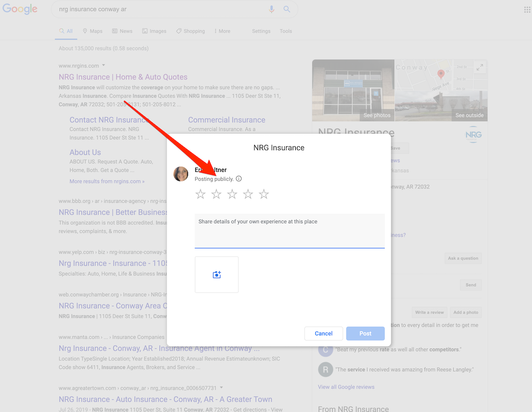Click the Google logo
Viewport: 532px width, 412px height.
click(20, 9)
